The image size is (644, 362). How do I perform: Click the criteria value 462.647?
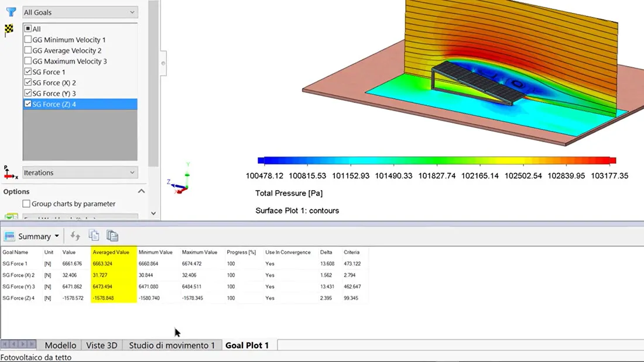352,287
